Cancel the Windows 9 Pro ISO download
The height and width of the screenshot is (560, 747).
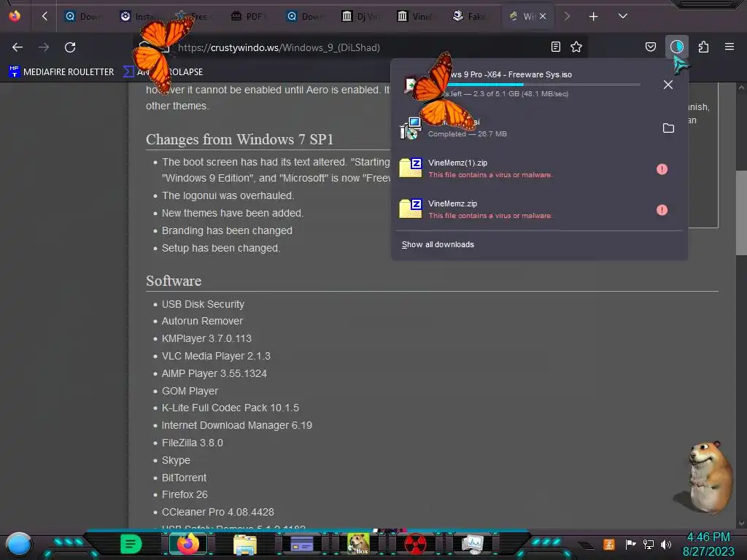[668, 85]
